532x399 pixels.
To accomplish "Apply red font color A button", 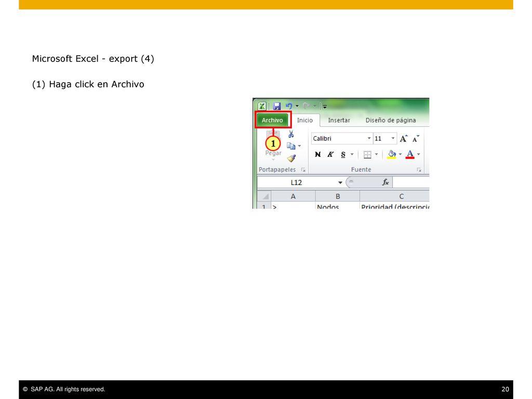I will click(410, 155).
